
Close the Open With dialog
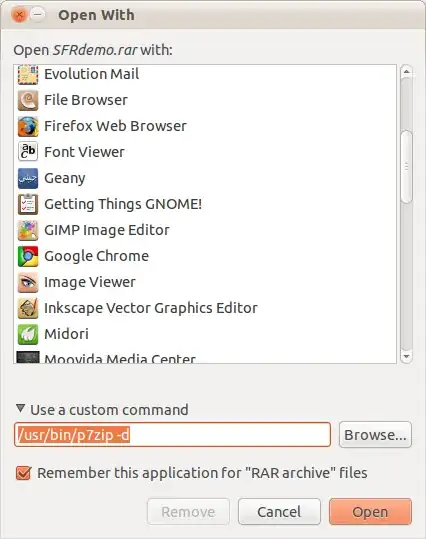(20, 15)
